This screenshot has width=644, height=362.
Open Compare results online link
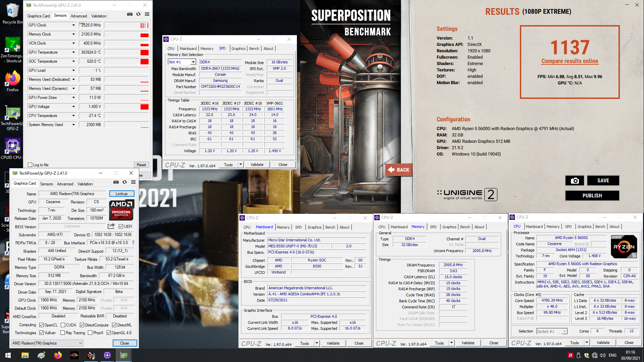point(570,61)
